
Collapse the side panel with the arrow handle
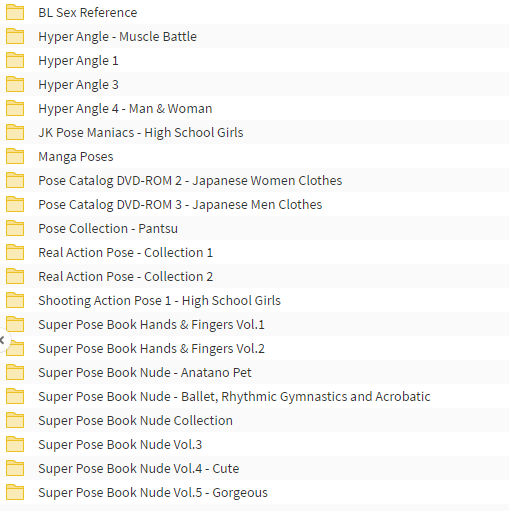pos(3,340)
